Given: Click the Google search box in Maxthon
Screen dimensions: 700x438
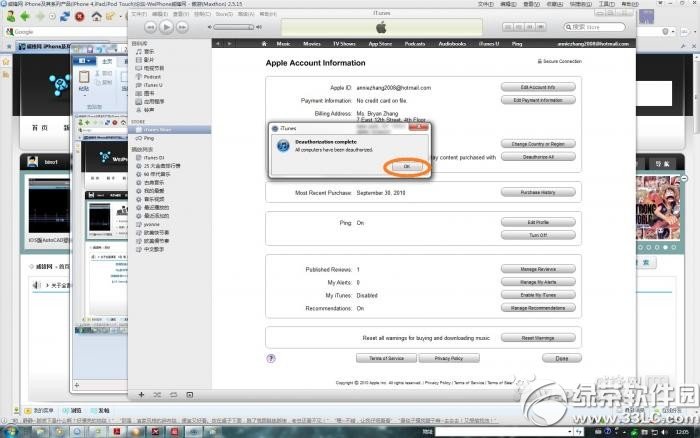Looking at the screenshot, I should (x=67, y=32).
